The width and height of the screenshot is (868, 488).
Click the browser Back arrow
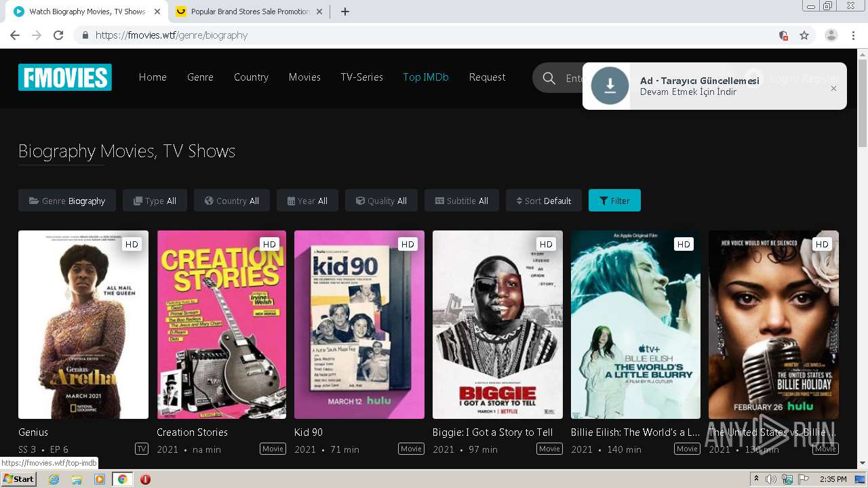click(x=15, y=35)
